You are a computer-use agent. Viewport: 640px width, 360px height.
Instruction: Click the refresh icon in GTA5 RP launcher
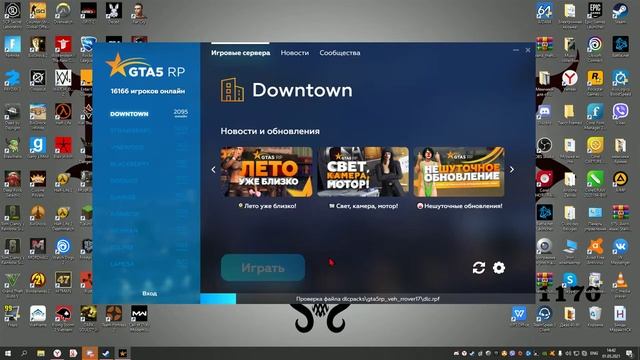click(x=479, y=268)
